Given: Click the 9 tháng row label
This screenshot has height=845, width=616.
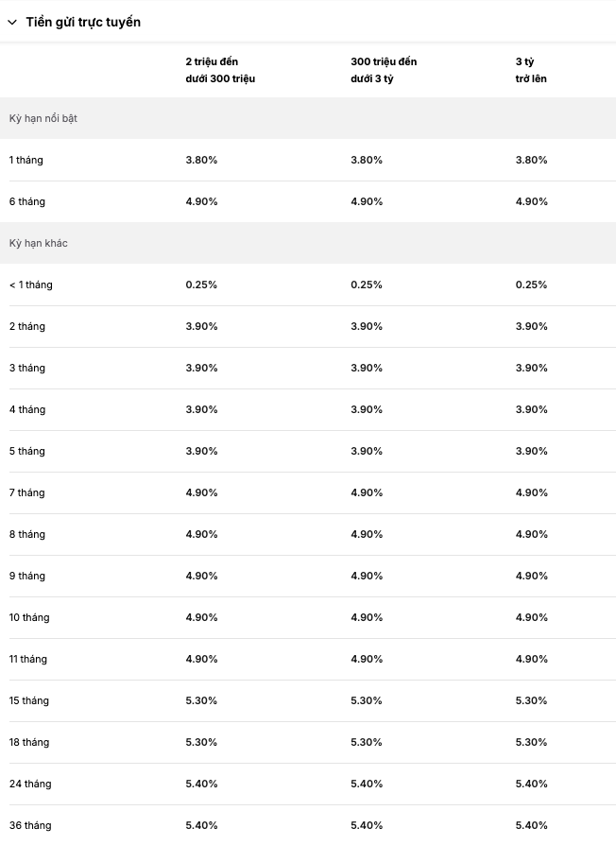Looking at the screenshot, I should tap(26, 576).
